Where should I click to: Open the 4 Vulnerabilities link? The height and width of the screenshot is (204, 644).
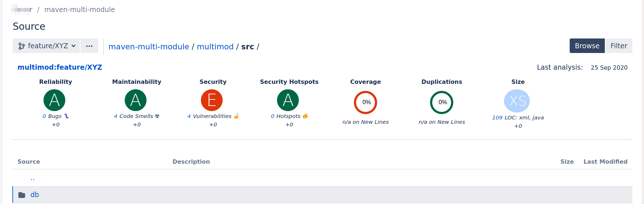coord(209,116)
